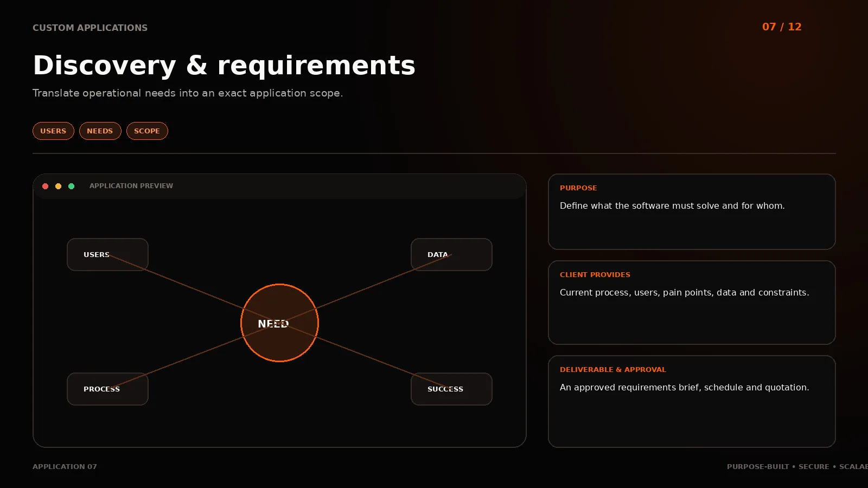Click the Discovery & requirements title

pyautogui.click(x=224, y=65)
